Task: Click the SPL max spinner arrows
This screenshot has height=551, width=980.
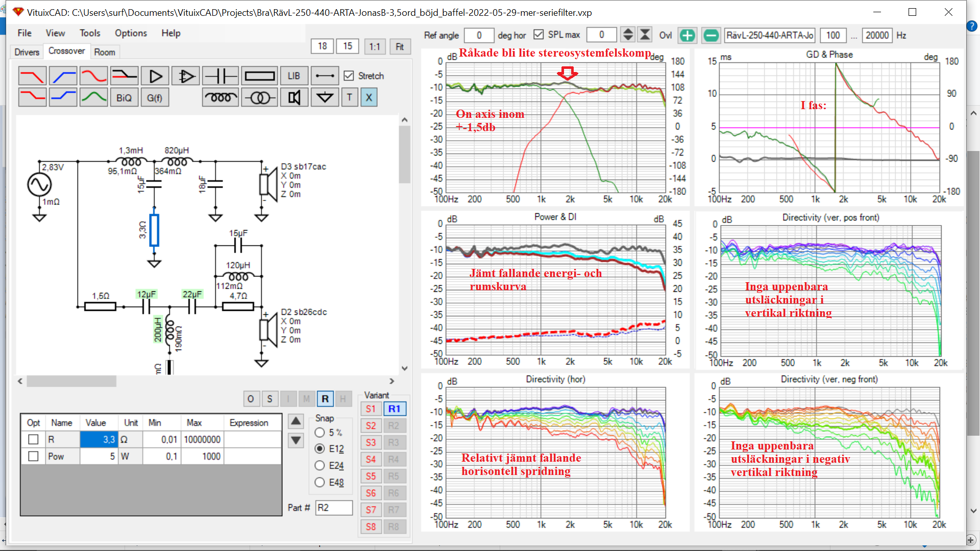Action: 628,35
